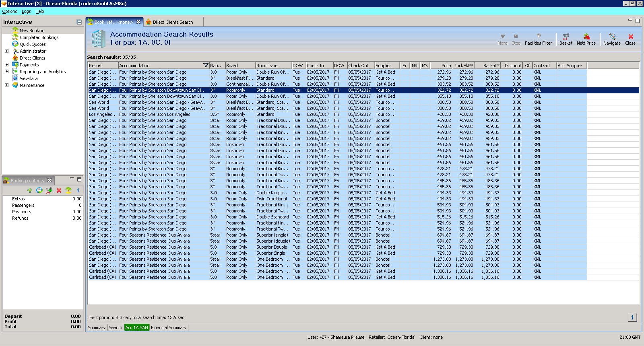Open the Help menu

click(x=39, y=11)
